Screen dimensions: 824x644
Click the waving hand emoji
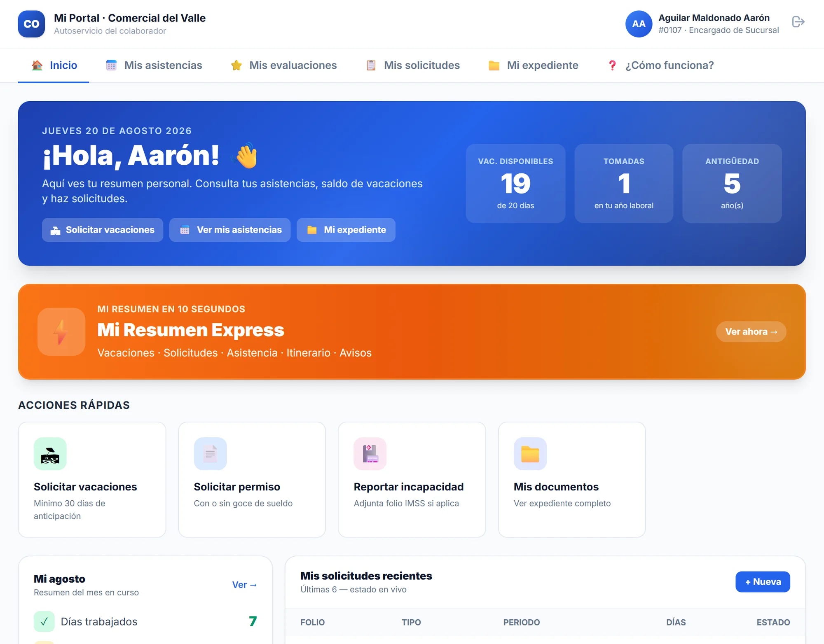tap(246, 156)
